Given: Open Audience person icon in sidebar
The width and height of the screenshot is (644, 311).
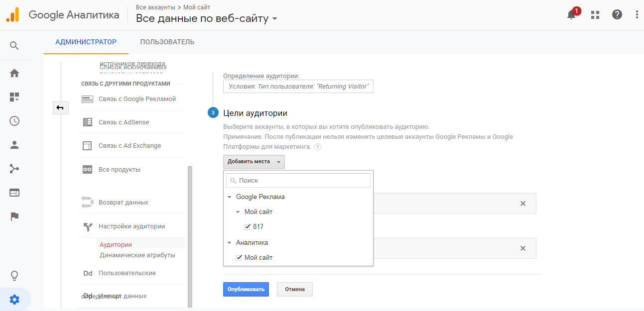Looking at the screenshot, I should (x=14, y=145).
